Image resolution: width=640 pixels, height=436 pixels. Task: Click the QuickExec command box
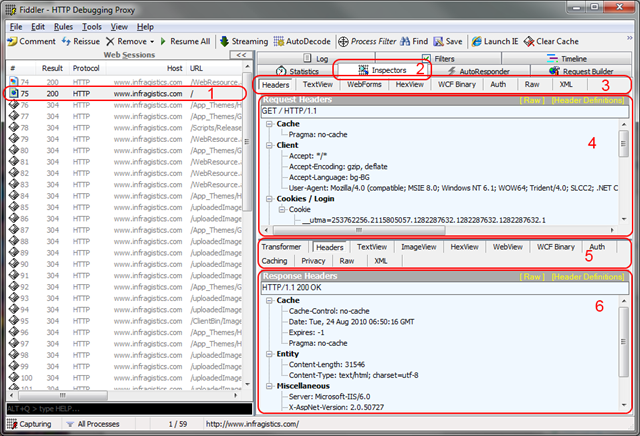click(129, 409)
